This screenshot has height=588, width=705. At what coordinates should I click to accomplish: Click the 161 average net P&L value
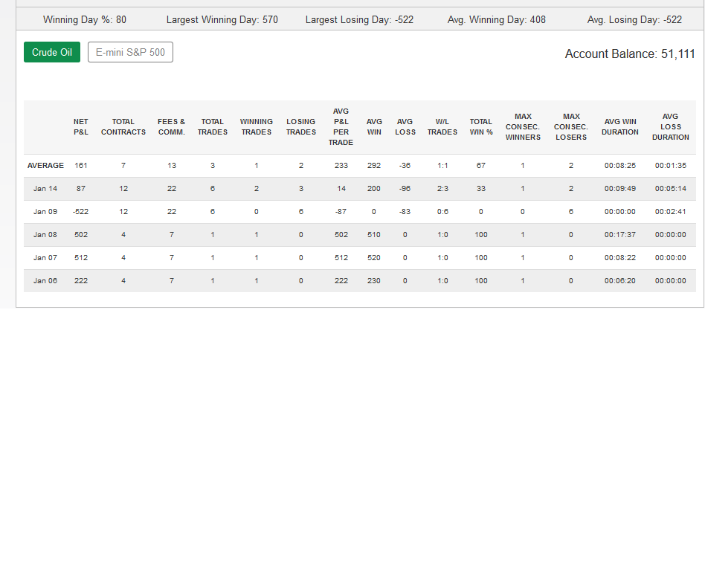[x=81, y=166]
